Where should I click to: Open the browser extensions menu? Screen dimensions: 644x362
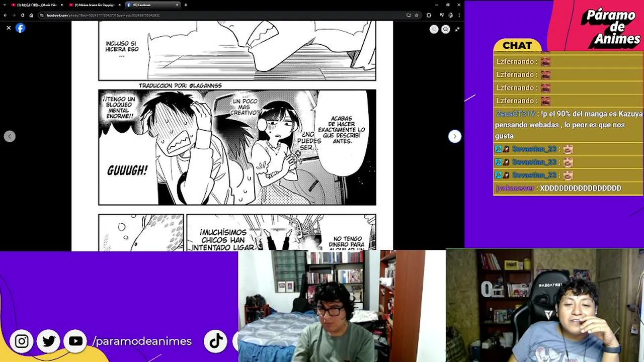[429, 15]
